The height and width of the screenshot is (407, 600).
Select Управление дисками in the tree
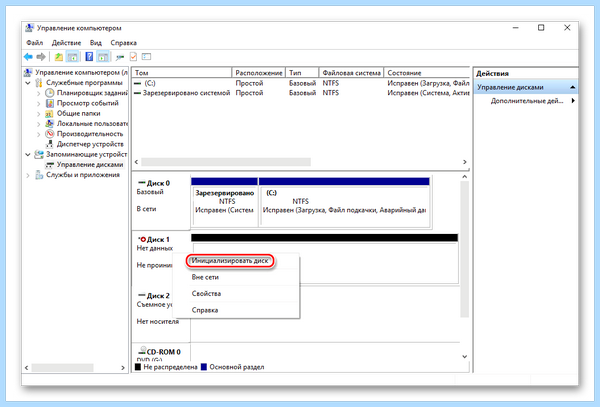point(90,165)
